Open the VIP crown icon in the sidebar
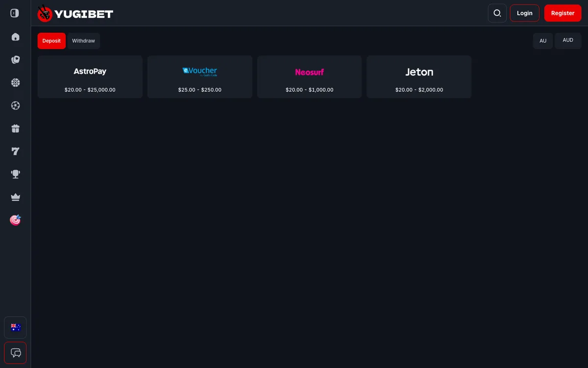The height and width of the screenshot is (368, 588). tap(15, 197)
